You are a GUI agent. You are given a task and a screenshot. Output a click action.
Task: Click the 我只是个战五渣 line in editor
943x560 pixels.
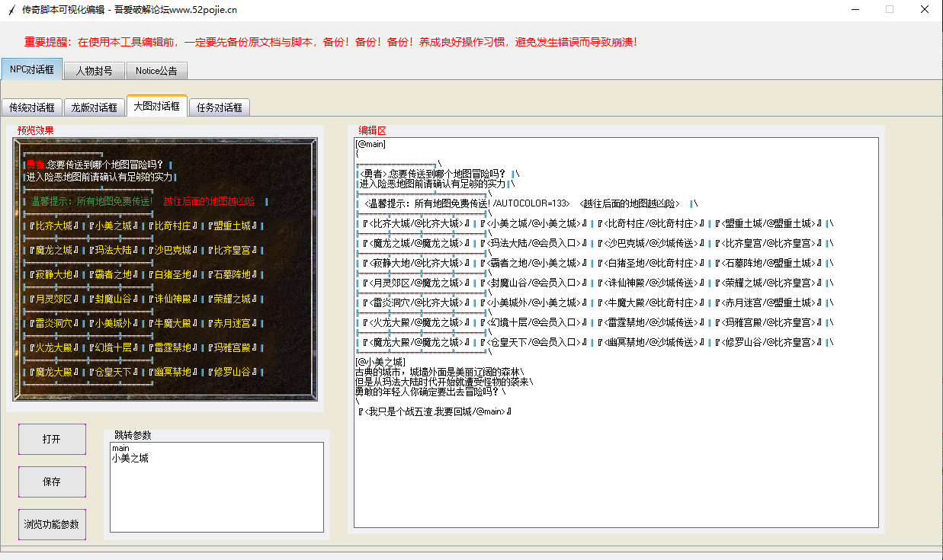(433, 411)
